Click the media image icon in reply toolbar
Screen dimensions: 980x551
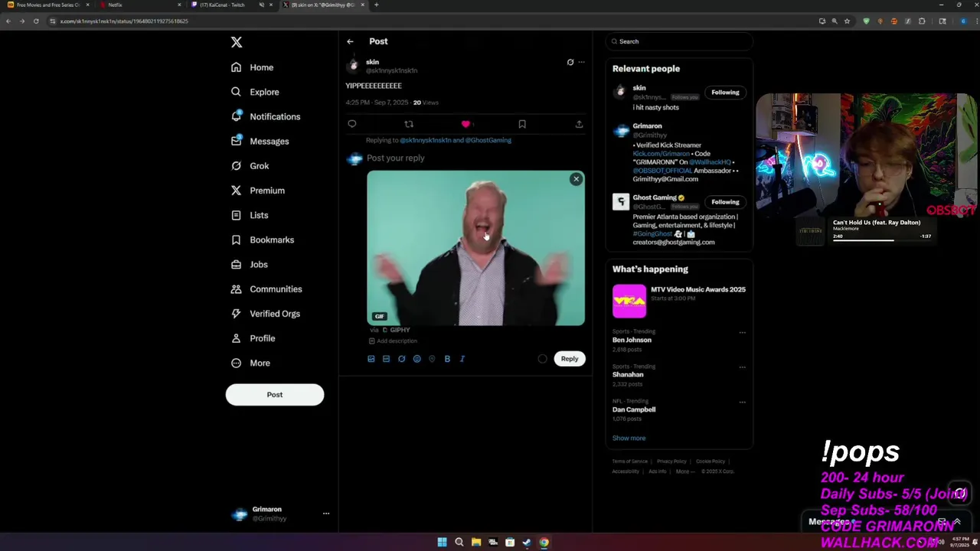tap(371, 359)
